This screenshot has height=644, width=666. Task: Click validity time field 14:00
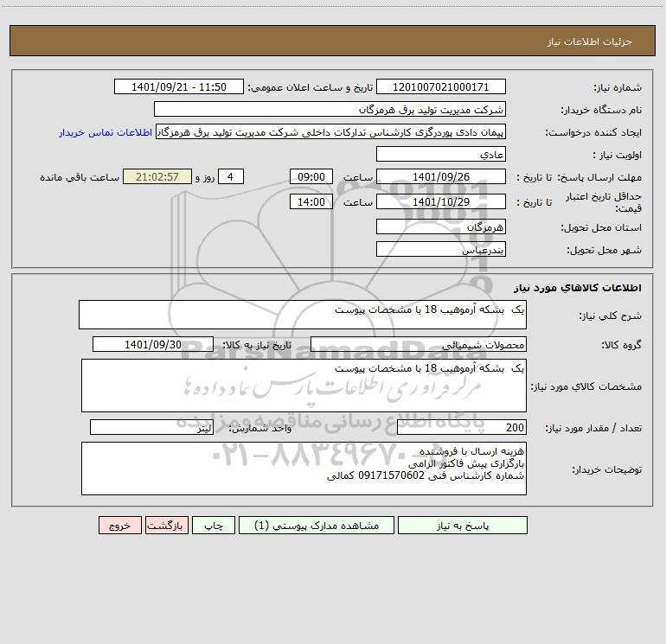click(311, 201)
